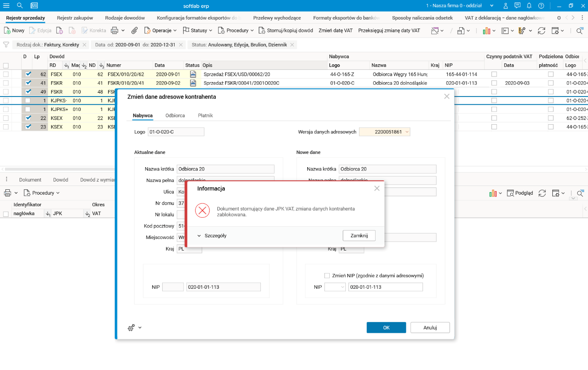Open the user account icon

[506, 6]
